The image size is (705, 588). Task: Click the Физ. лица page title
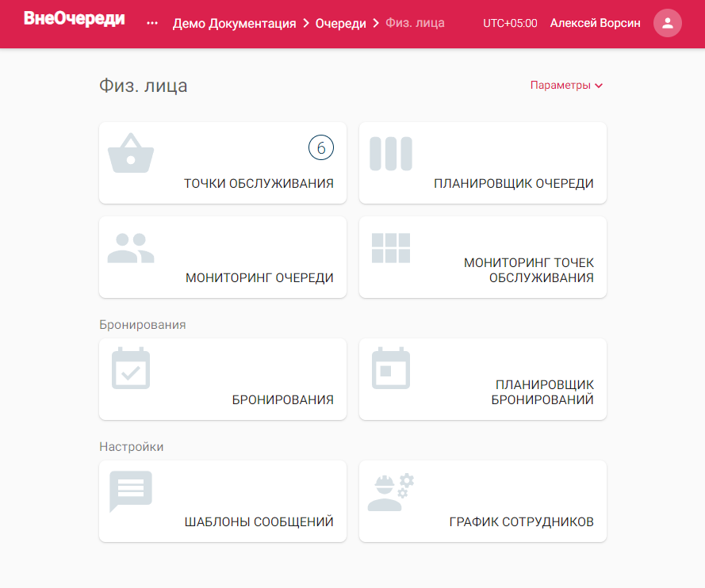tap(143, 86)
